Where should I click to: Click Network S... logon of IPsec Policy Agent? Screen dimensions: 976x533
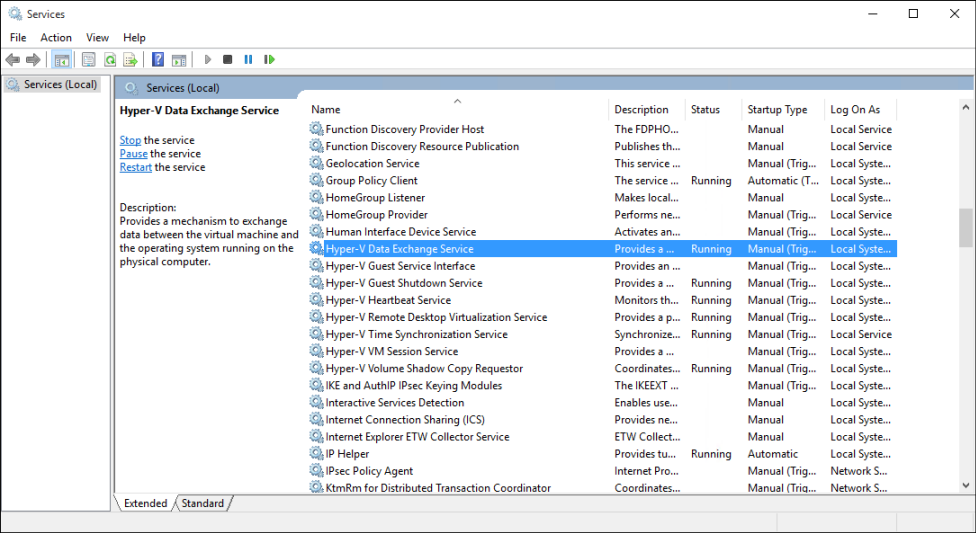pos(858,471)
